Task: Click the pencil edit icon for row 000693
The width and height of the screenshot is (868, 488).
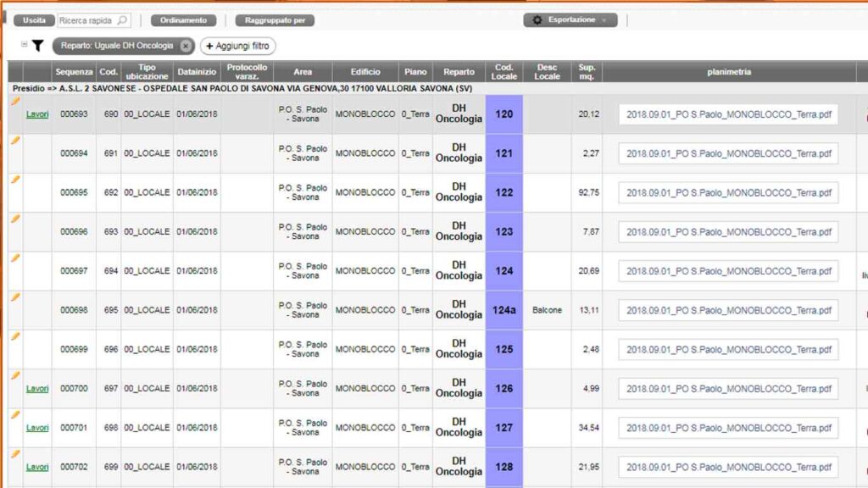Action: coord(15,102)
